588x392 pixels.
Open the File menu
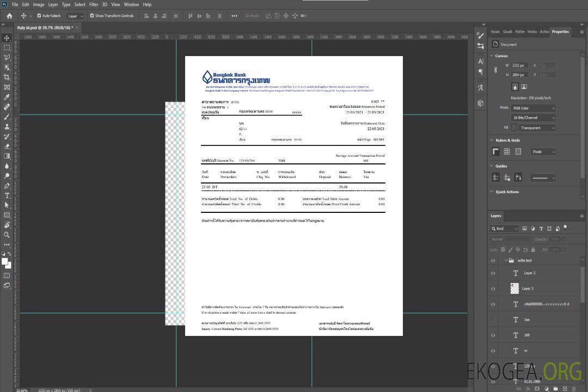click(15, 4)
